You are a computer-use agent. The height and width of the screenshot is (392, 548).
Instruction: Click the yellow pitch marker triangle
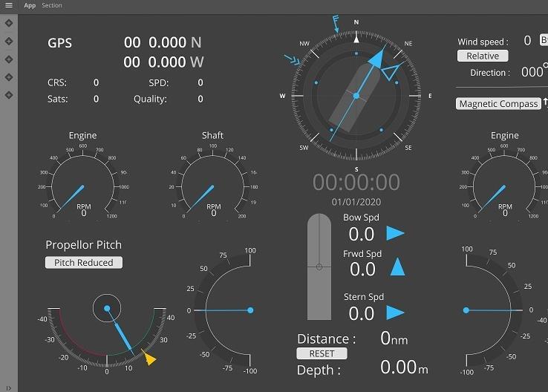(x=150, y=359)
